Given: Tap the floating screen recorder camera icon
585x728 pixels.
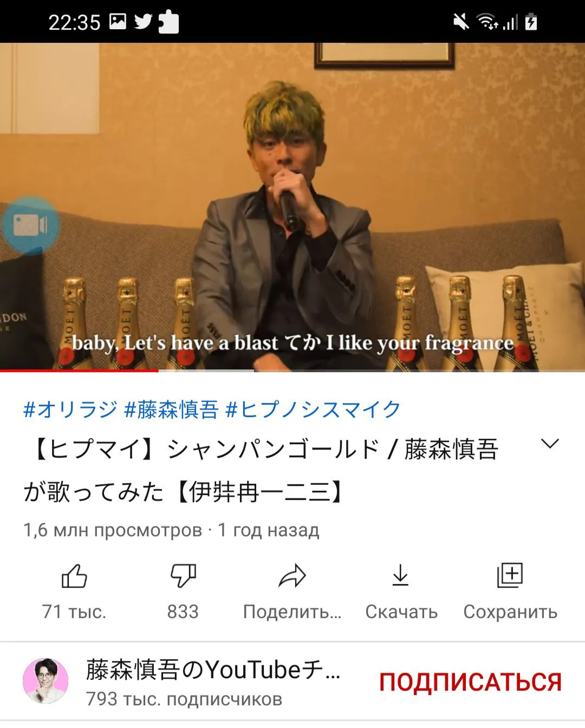Looking at the screenshot, I should point(30,226).
